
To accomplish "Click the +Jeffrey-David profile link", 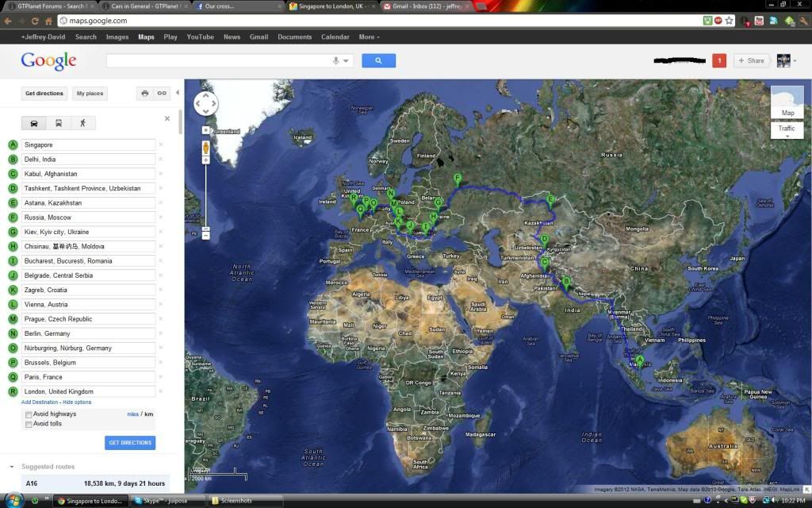I will coord(43,37).
